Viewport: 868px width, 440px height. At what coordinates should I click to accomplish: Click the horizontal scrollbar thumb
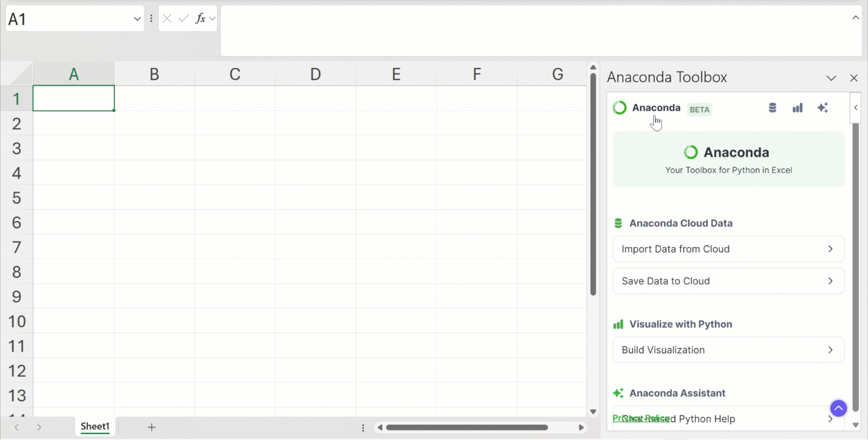pos(467,428)
